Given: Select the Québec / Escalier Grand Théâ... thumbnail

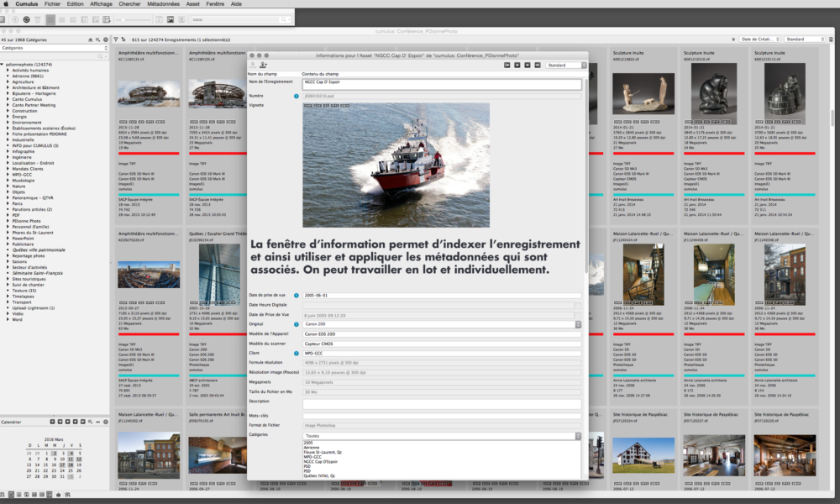Looking at the screenshot, I should (x=218, y=274).
